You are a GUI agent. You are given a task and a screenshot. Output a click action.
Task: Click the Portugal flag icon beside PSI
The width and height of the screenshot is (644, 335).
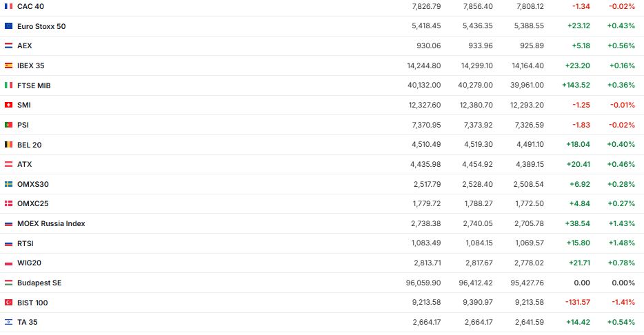pos(8,125)
